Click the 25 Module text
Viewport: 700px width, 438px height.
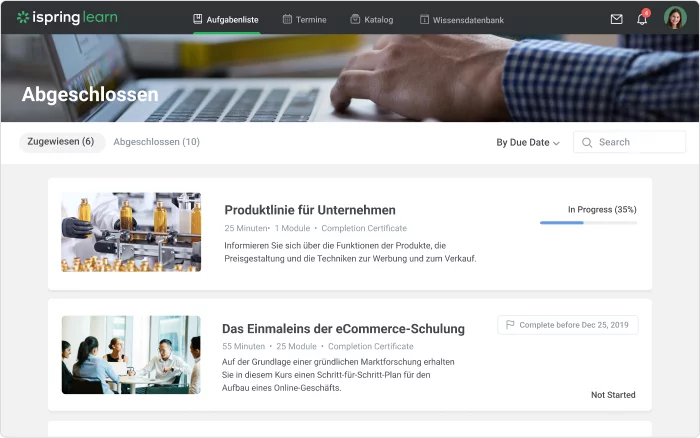(296, 346)
